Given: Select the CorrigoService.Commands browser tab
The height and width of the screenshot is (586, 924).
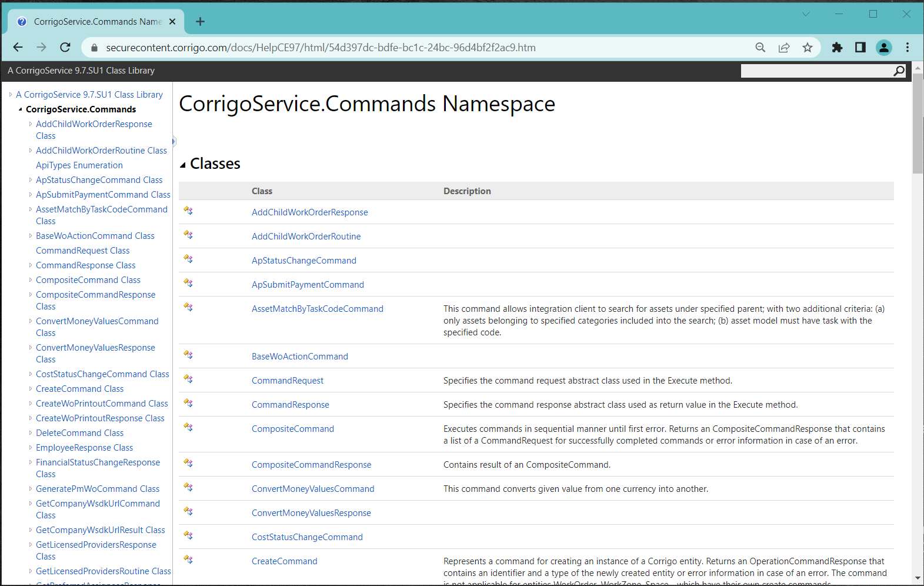Looking at the screenshot, I should (x=97, y=22).
